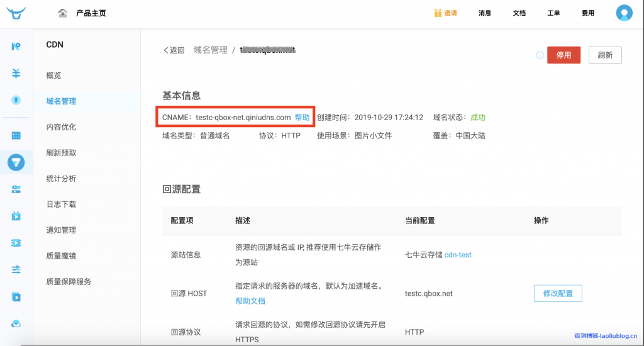The height and width of the screenshot is (346, 644).
Task: Select the active CDN funnel icon
Action: pos(16,162)
